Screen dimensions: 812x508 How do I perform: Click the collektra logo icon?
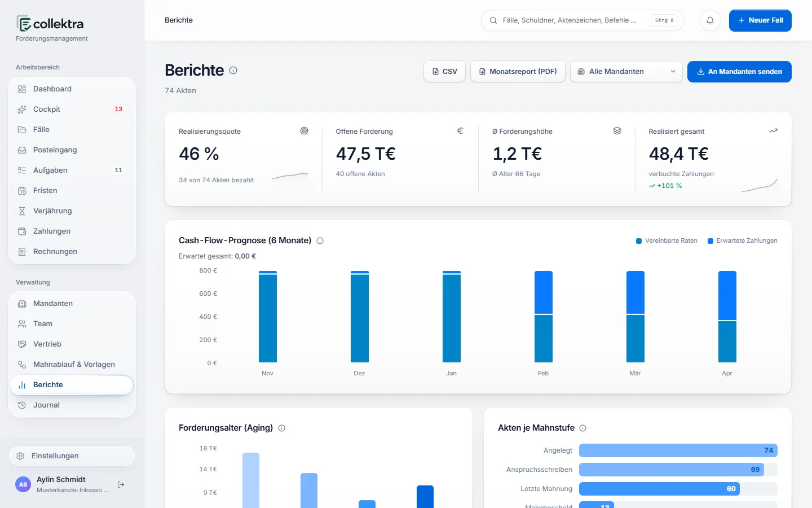(24, 24)
